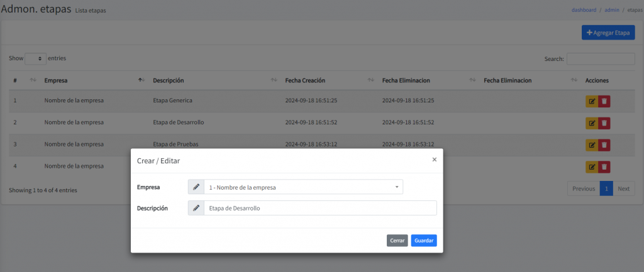Delete the Etapa de Desarrollo row in the table
644x272 pixels.
(604, 123)
